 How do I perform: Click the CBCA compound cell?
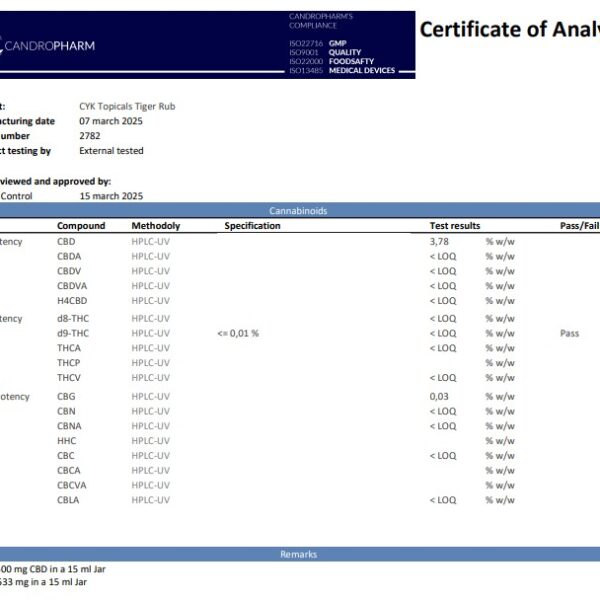pos(69,470)
